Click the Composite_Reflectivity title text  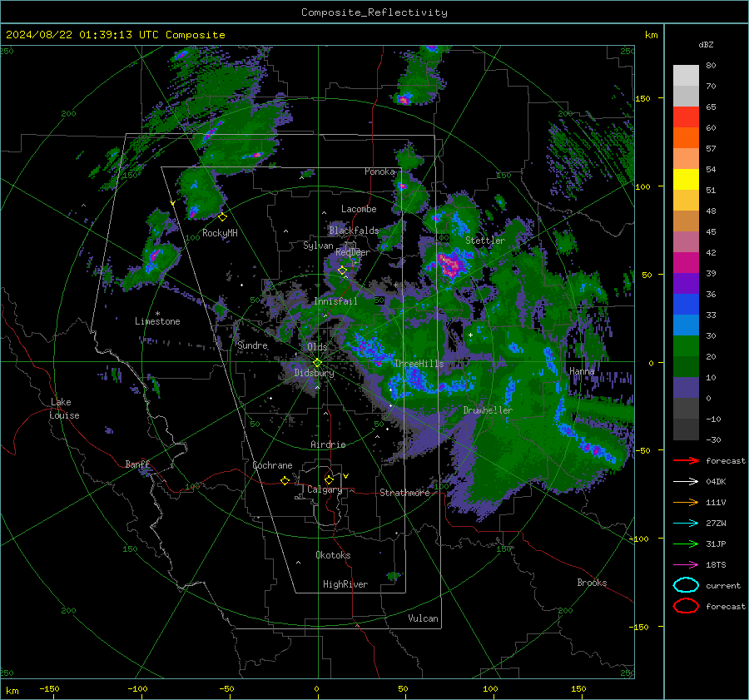(x=374, y=12)
